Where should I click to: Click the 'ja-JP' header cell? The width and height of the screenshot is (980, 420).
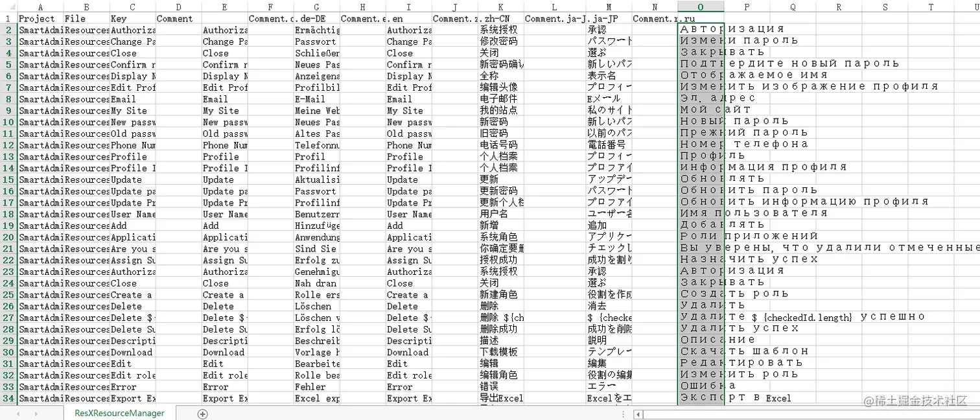(609, 19)
